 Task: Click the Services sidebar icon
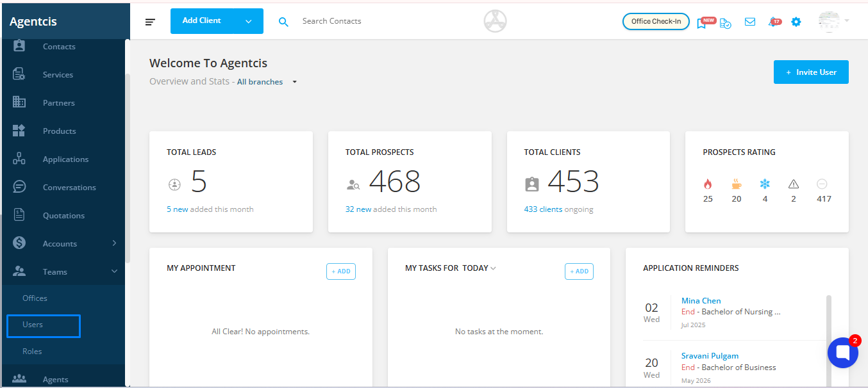click(19, 74)
